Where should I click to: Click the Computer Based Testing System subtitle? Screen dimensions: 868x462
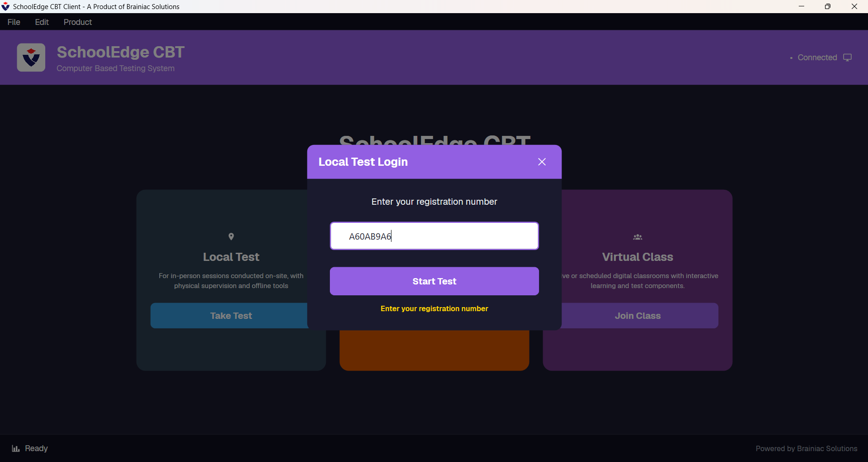coord(115,68)
